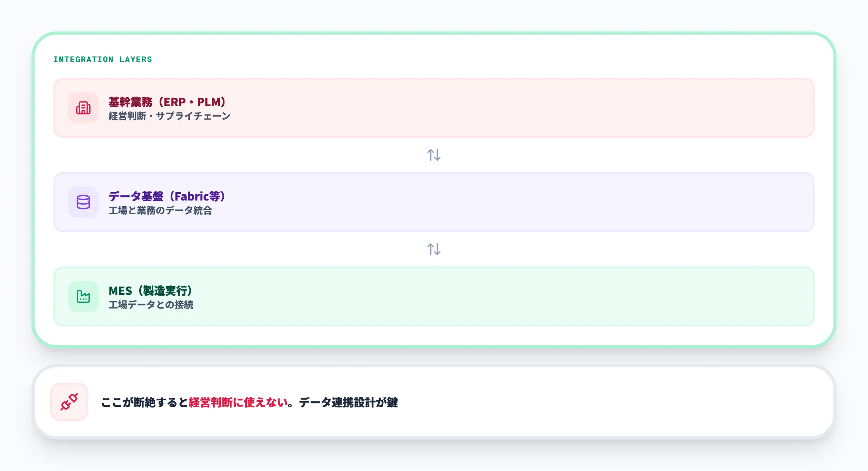
Task: Click the 工場と業務のデータ統合 subtitle
Action: click(160, 210)
